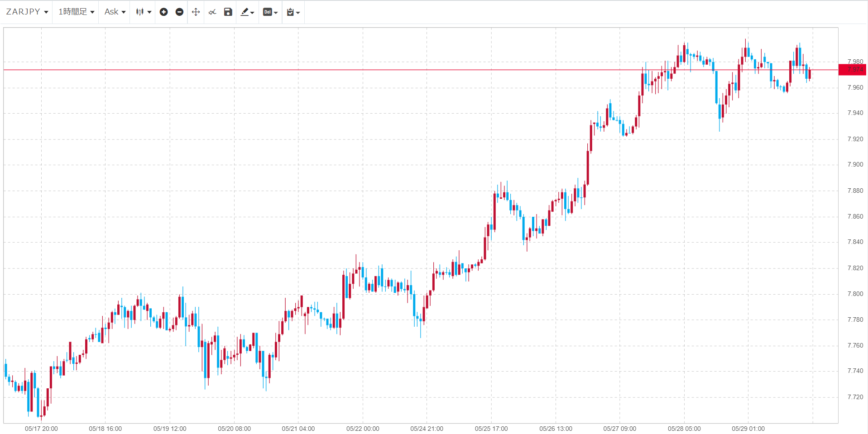The height and width of the screenshot is (434, 868).
Task: Click the 7.900 price axis label
Action: pos(855,164)
